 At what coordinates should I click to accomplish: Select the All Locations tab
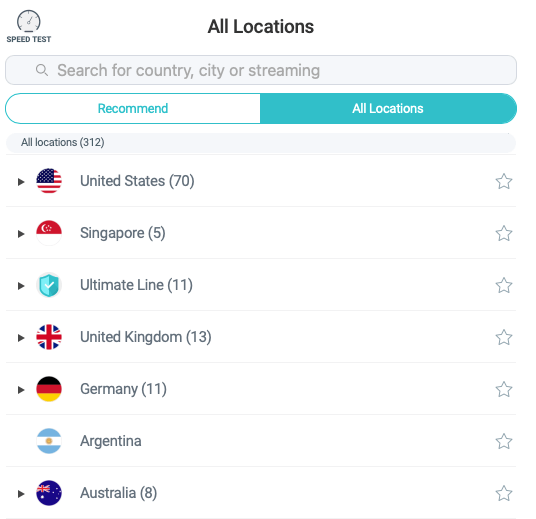pos(388,108)
